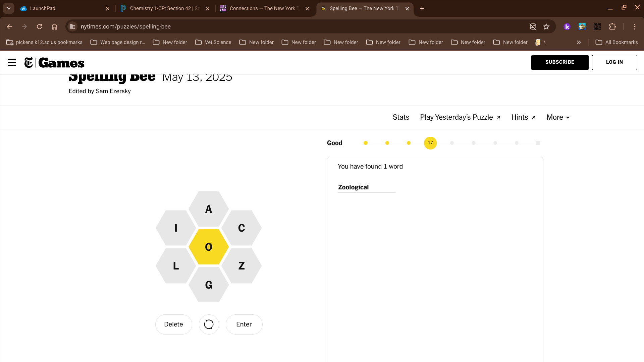Expand the More dropdown menu
644x362 pixels.
558,117
